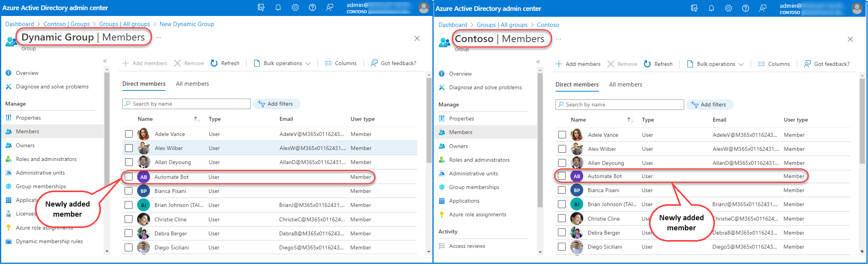Tick Diego Siciliani checkbox in Dynamic Group list

point(129,247)
